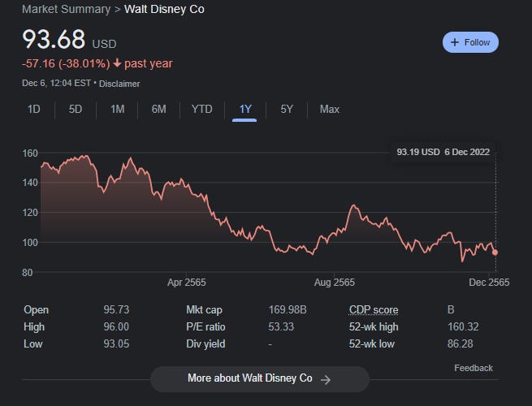Open the Disclaimer link
Image resolution: width=532 pixels, height=406 pixels.
(119, 84)
